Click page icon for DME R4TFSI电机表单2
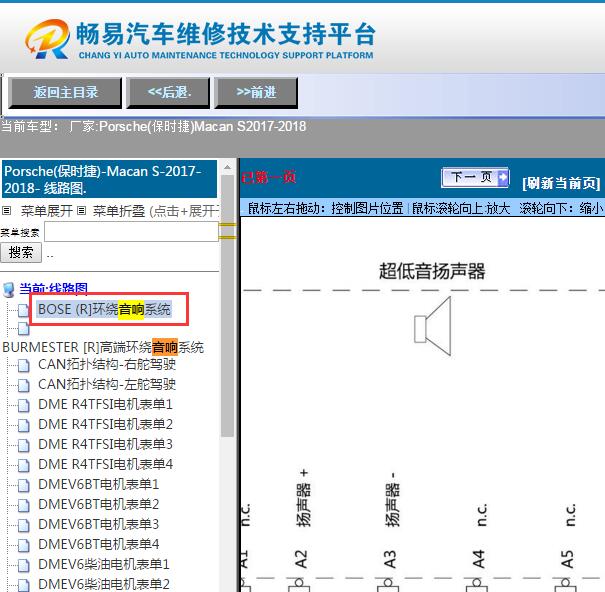605x592 pixels. (x=23, y=425)
